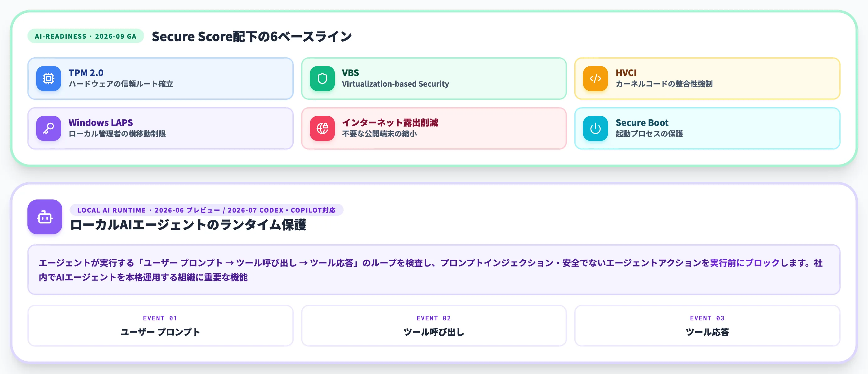Click the EVENT 02 label
Viewport: 868px width, 374px height.
[x=434, y=318]
